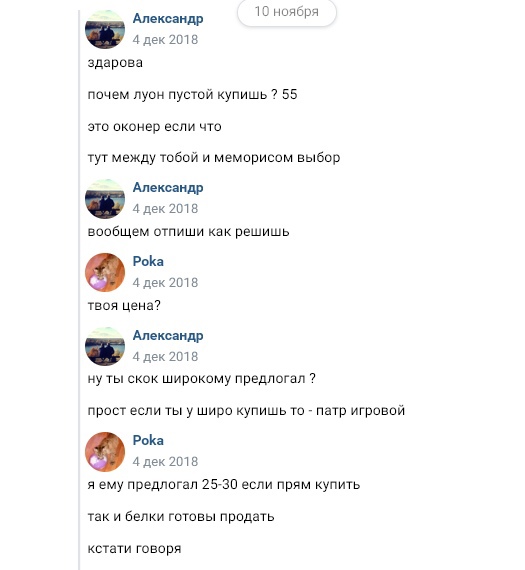Viewport: 525px width, 570px height.
Task: Select message 'я ему предлогал 25-30 если прям купить'
Action: tap(224, 485)
